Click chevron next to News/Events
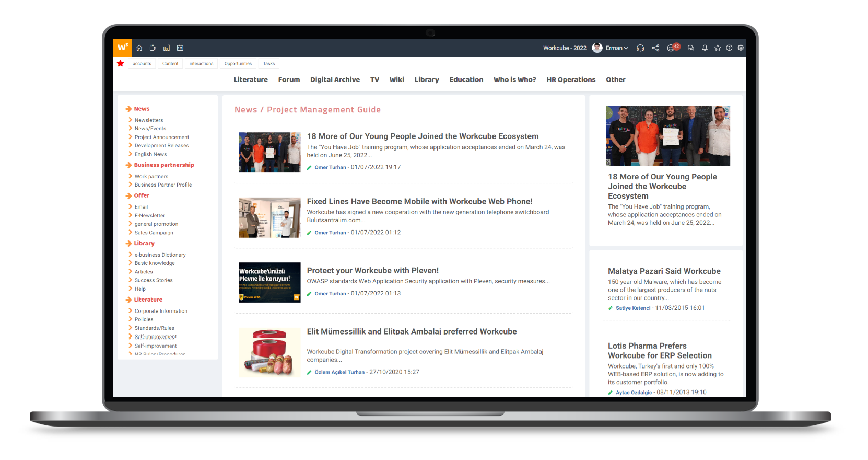868x460 pixels. coord(130,128)
